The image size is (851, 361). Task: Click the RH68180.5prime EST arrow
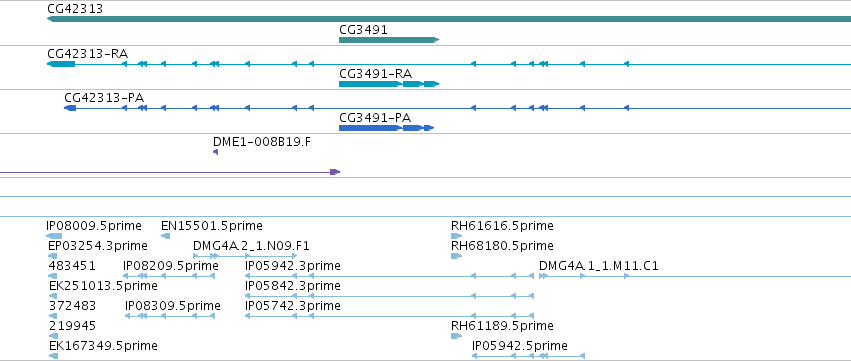[456, 256]
